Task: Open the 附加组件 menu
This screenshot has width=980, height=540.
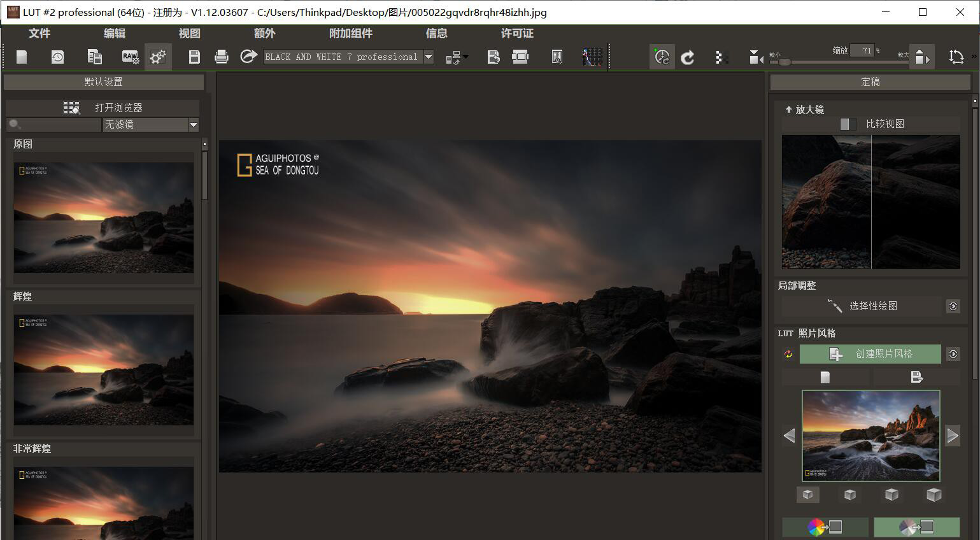Action: tap(350, 33)
